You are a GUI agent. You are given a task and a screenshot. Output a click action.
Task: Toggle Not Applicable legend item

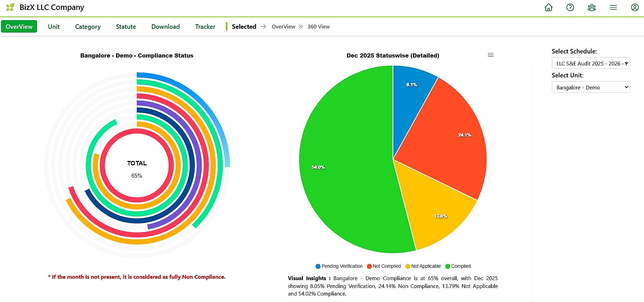point(423,266)
